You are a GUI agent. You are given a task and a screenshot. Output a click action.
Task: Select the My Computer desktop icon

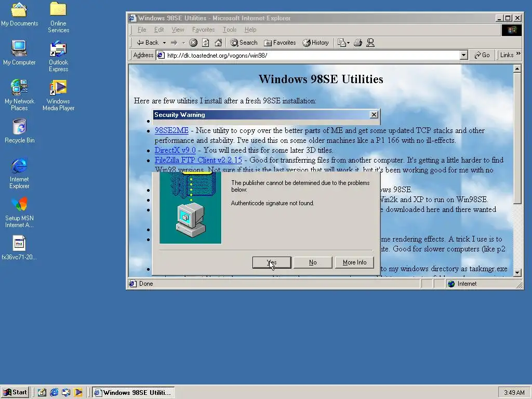point(19,52)
